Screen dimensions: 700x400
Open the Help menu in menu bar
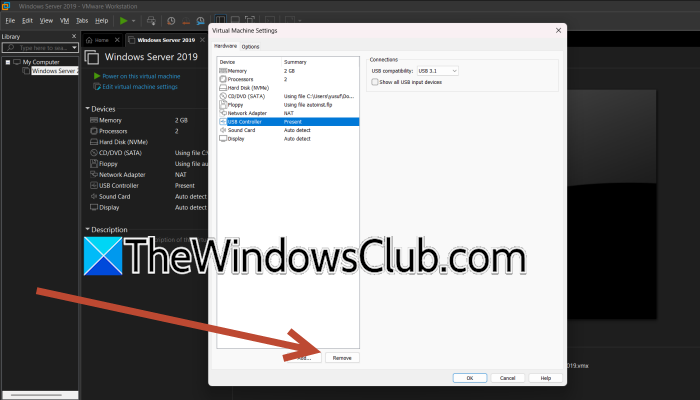click(x=101, y=21)
